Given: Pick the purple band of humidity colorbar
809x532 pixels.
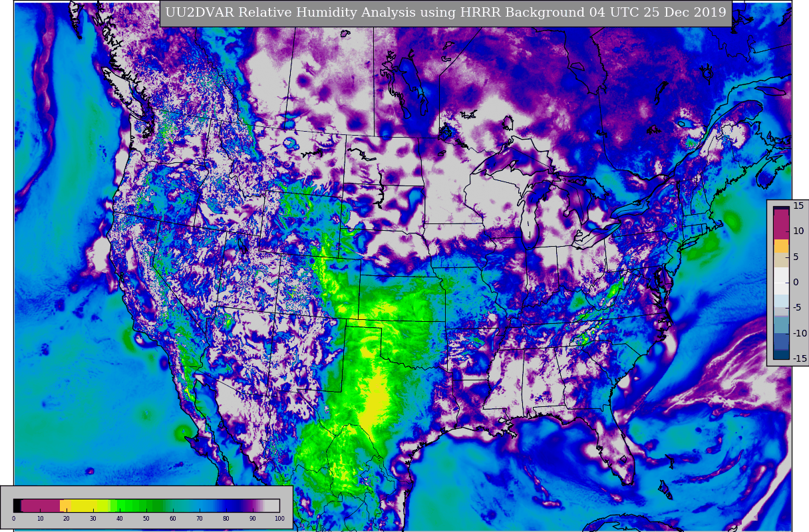Looking at the screenshot, I should pyautogui.click(x=251, y=505).
